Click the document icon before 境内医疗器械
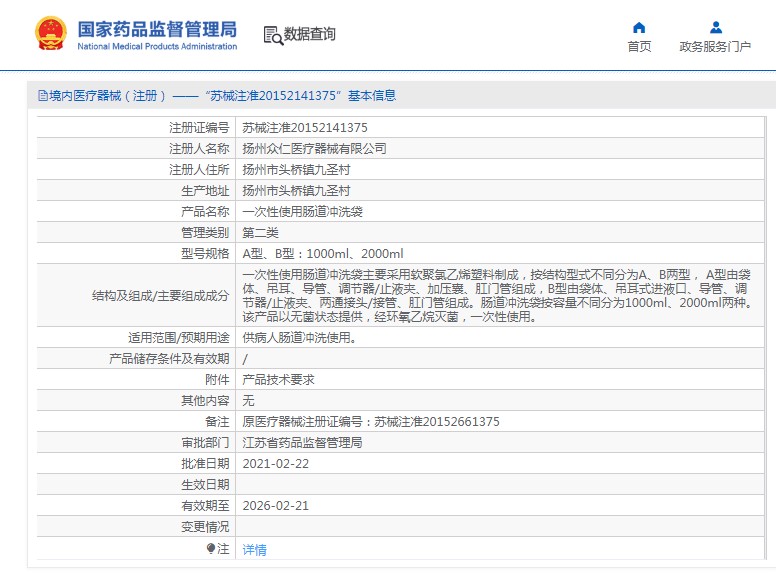 (43, 96)
